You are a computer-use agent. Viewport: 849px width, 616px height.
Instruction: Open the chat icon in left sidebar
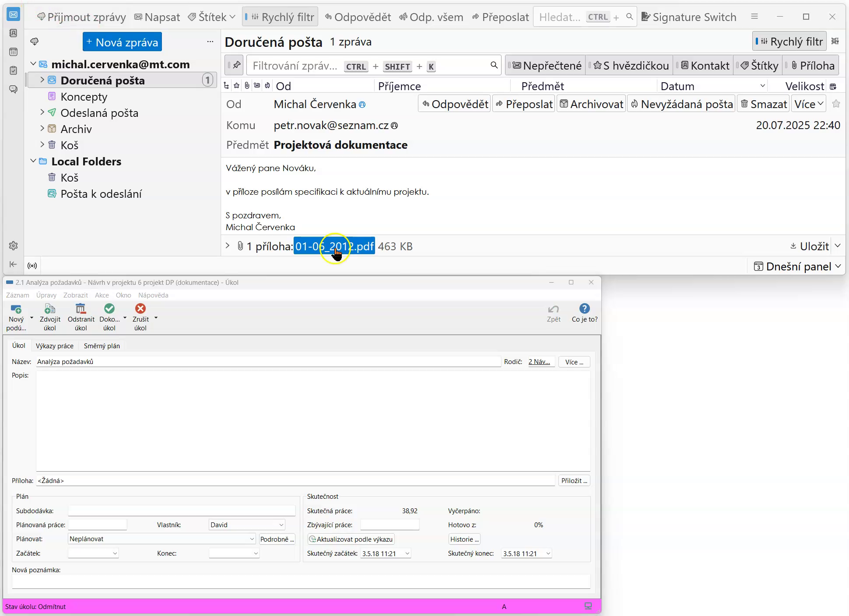point(13,89)
